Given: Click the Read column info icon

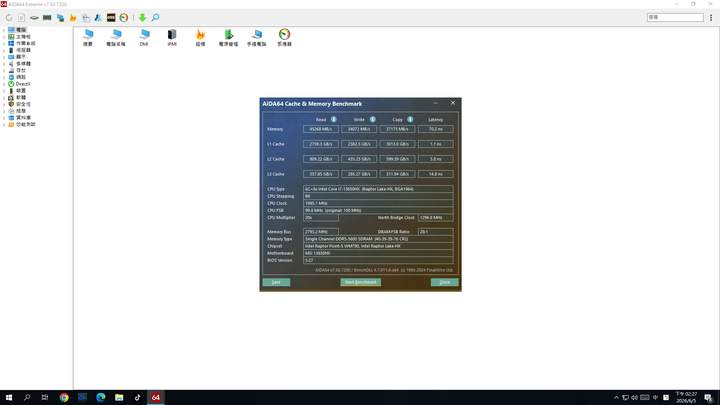Looking at the screenshot, I should click(x=334, y=119).
